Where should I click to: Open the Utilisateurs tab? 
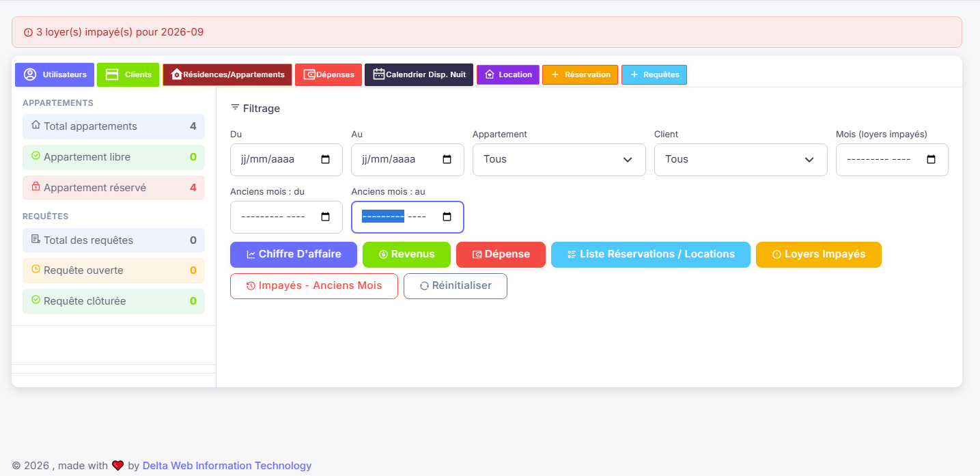click(55, 74)
